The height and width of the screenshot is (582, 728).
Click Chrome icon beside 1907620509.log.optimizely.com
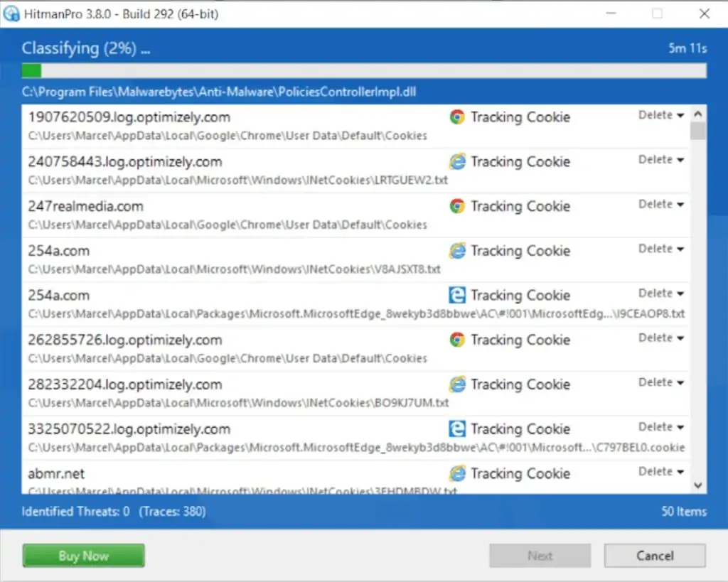[x=457, y=117]
